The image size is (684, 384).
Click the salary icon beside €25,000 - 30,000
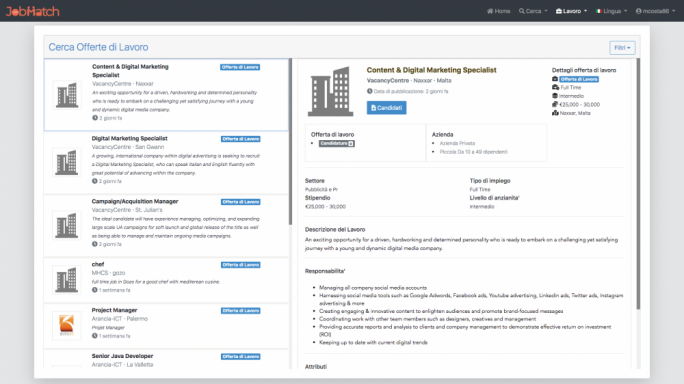pos(555,104)
